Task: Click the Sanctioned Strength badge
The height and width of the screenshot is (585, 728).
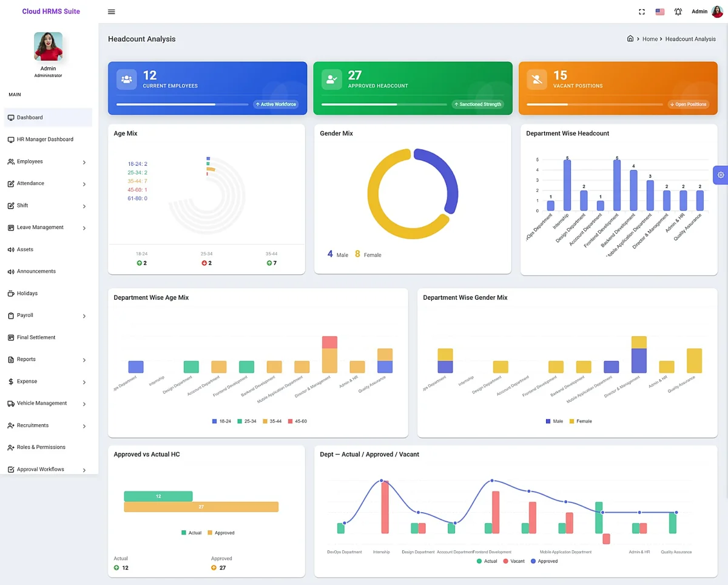Action: pos(478,104)
